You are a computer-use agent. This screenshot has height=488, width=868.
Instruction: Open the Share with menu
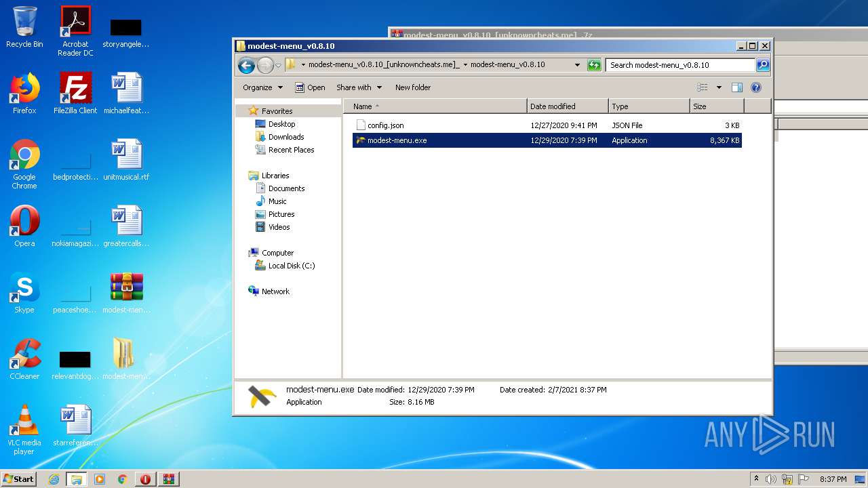(x=359, y=87)
